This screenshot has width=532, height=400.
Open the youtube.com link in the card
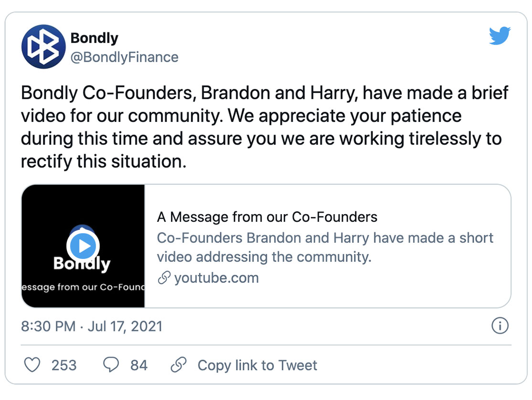pos(216,278)
